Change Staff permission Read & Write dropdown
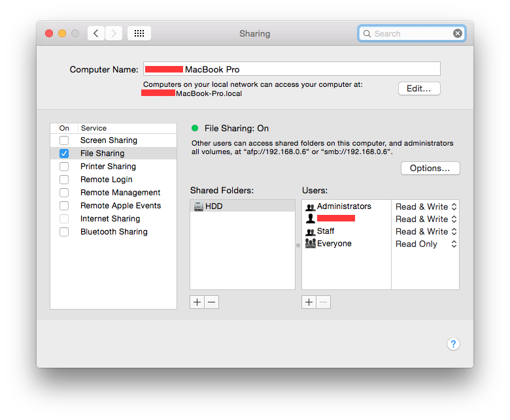This screenshot has height=420, width=510. (426, 231)
